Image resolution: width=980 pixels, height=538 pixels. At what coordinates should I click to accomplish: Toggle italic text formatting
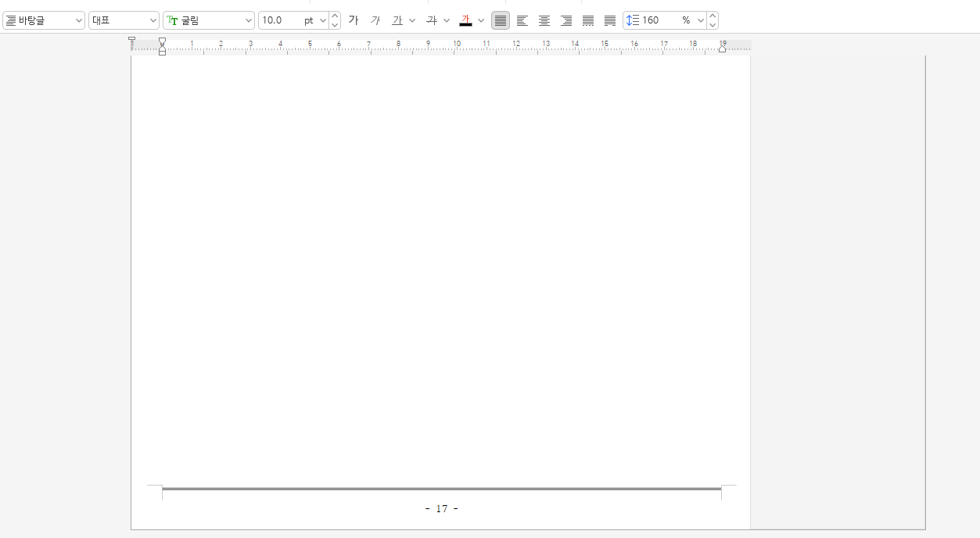tap(375, 20)
